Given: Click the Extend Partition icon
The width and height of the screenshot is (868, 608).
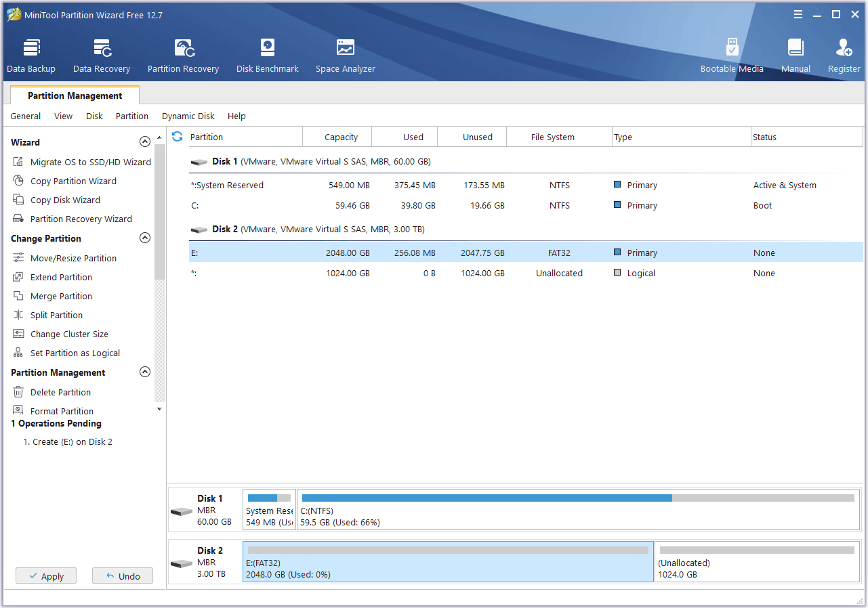Looking at the screenshot, I should click(x=18, y=277).
